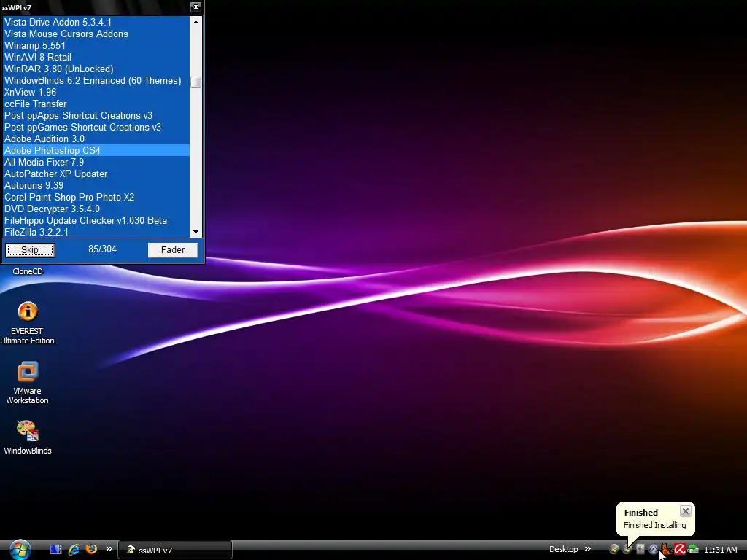Select 'FileZilla 3.2.2.1' list entry
The image size is (747, 560).
coord(96,232)
